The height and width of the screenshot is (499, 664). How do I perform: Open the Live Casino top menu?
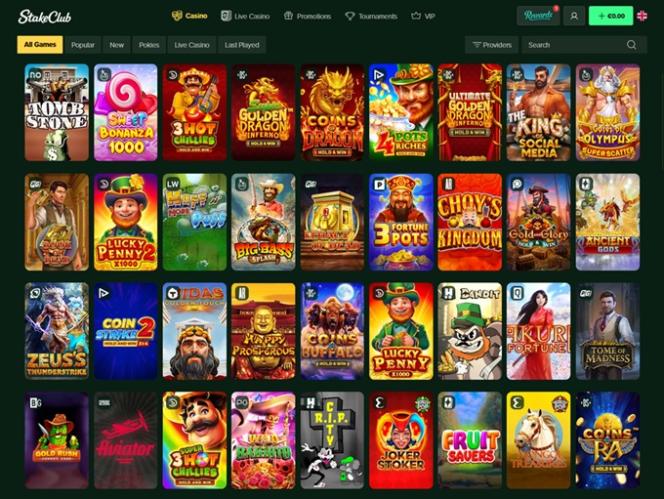(x=245, y=16)
